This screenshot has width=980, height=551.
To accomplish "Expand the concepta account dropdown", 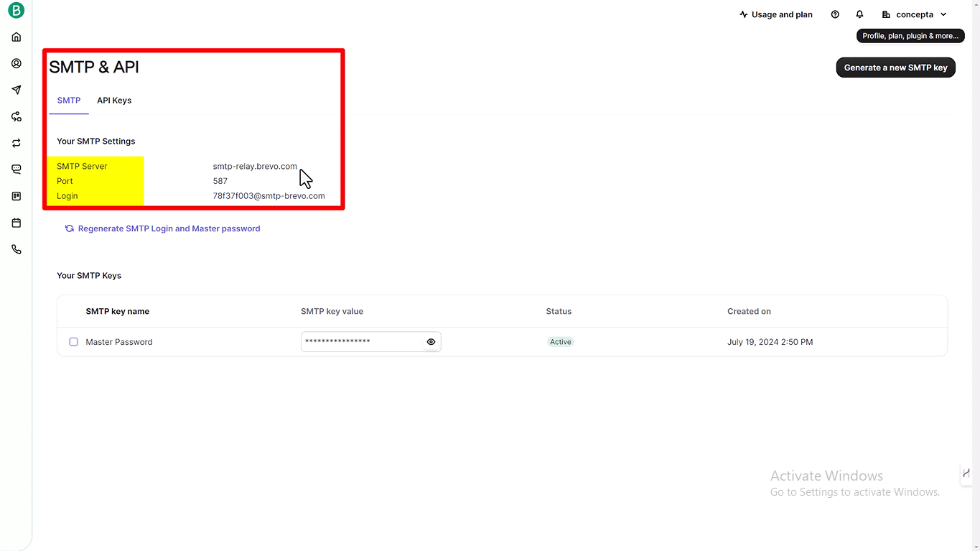I will click(915, 14).
